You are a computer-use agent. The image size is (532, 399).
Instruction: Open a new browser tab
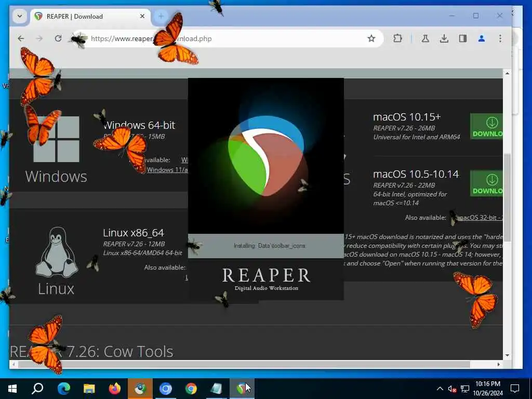click(161, 16)
